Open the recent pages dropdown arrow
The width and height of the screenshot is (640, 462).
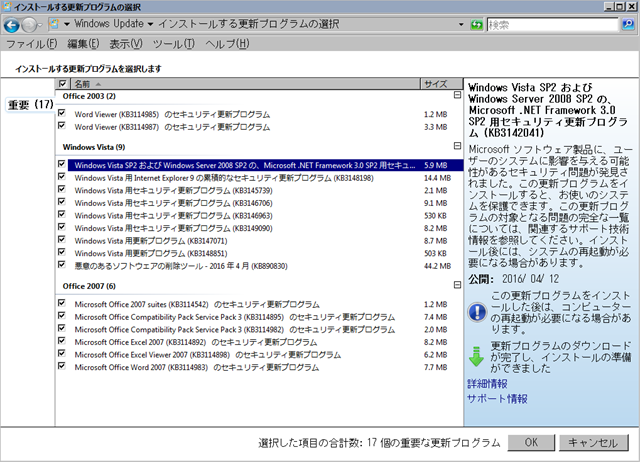click(x=40, y=25)
